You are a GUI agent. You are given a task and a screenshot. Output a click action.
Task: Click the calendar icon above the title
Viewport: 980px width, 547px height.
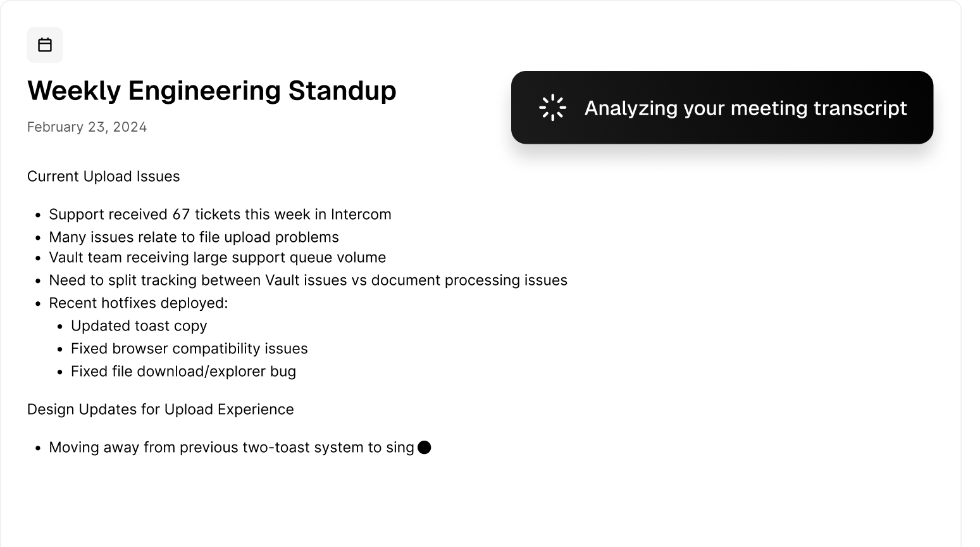click(45, 45)
